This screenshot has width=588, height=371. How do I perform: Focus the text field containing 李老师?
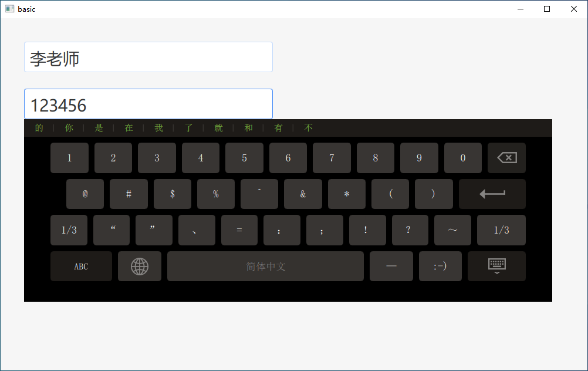pyautogui.click(x=148, y=57)
